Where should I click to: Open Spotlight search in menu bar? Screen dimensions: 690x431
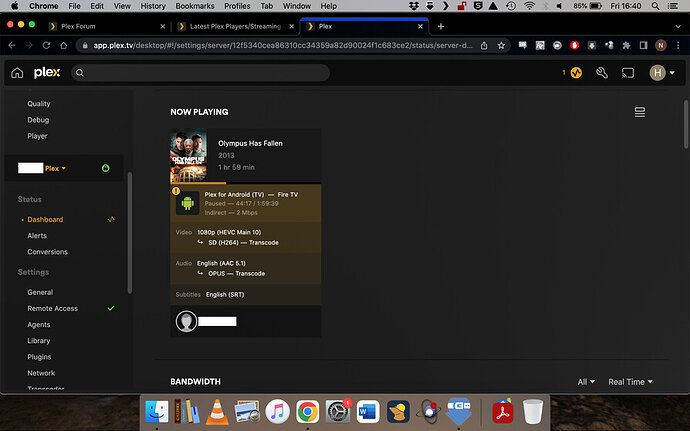[x=655, y=6]
